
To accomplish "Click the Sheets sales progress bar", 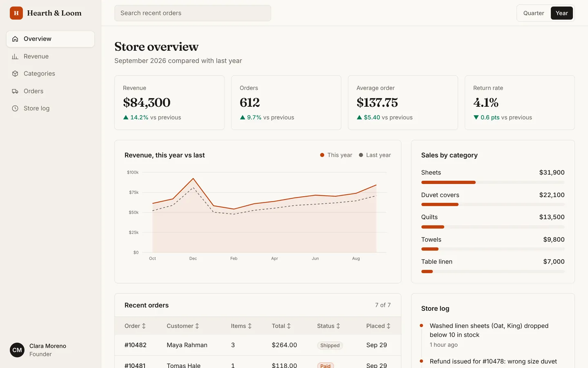I will pyautogui.click(x=493, y=182).
